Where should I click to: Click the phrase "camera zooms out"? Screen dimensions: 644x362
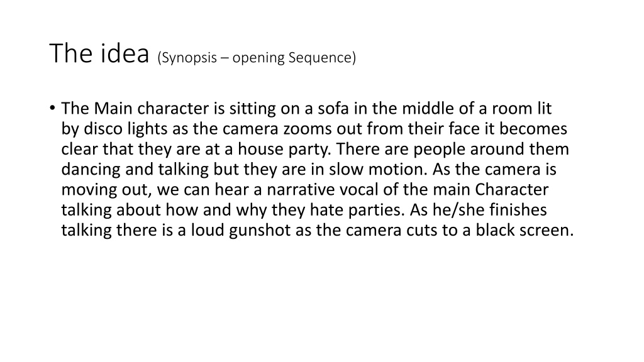click(x=286, y=129)
